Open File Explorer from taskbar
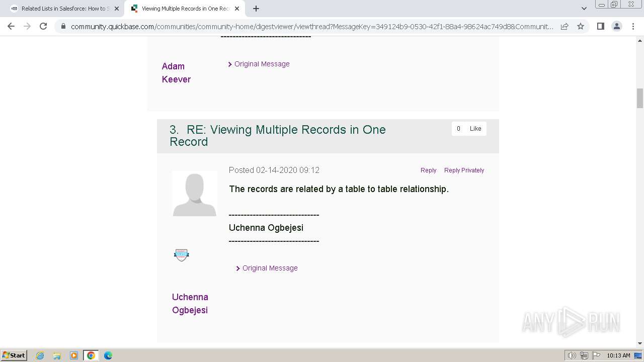 coord(57,355)
